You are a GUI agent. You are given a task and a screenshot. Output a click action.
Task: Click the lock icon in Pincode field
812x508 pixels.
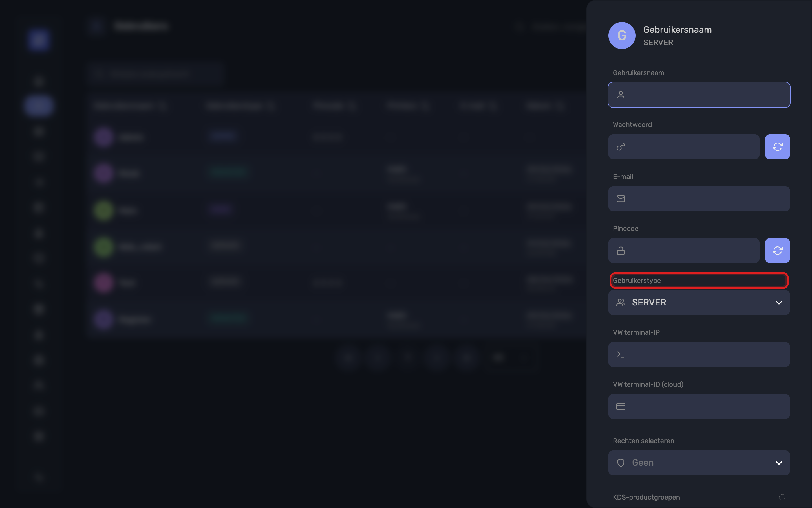coord(621,251)
